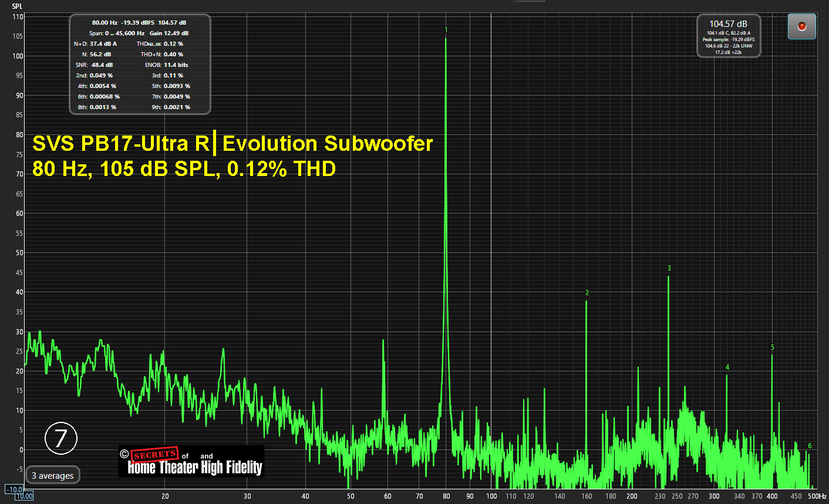Click the -10.0 Y-axis lower limit field
Viewport: 829px width, 504px height.
(14, 489)
